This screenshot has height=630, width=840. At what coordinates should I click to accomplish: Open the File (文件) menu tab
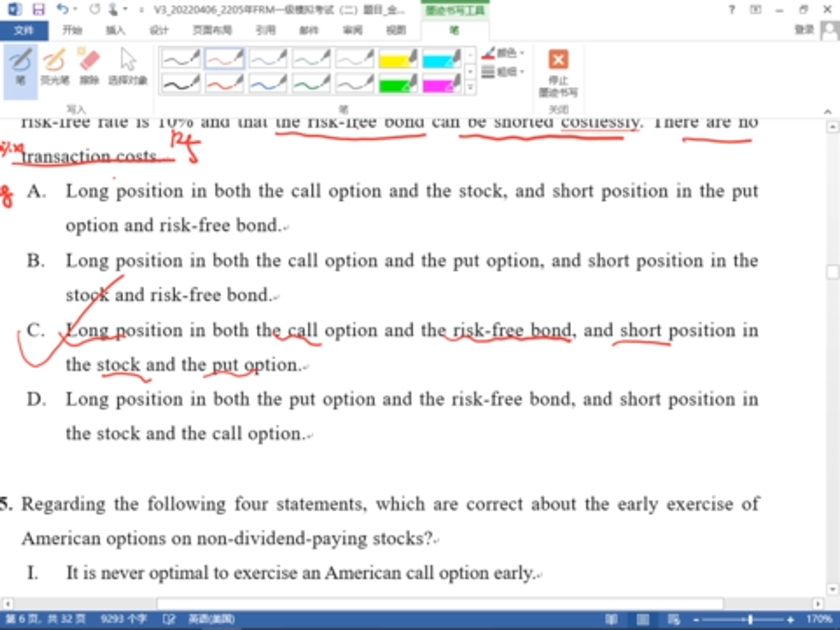tap(25, 30)
